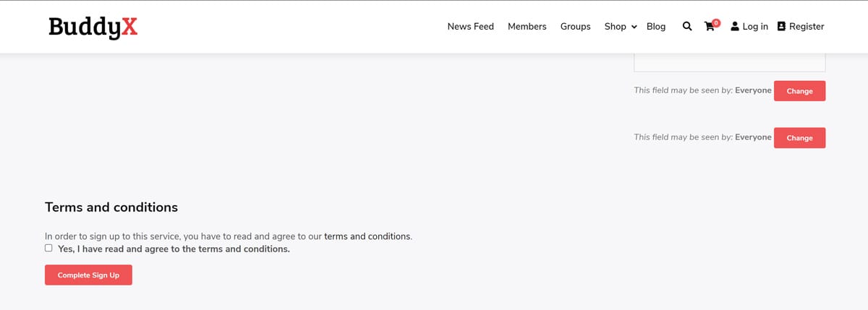Click the user silhouette icon beside Log in

(x=735, y=27)
